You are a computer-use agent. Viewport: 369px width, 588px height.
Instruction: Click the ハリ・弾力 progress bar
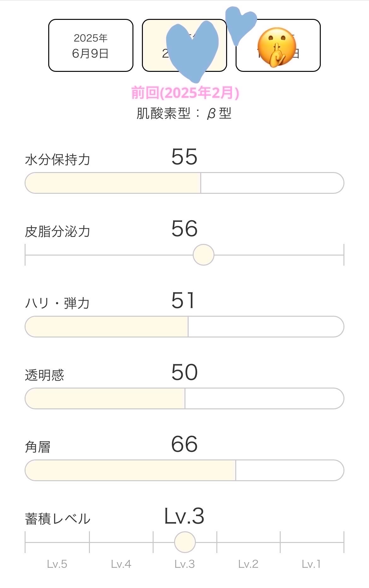pyautogui.click(x=184, y=326)
